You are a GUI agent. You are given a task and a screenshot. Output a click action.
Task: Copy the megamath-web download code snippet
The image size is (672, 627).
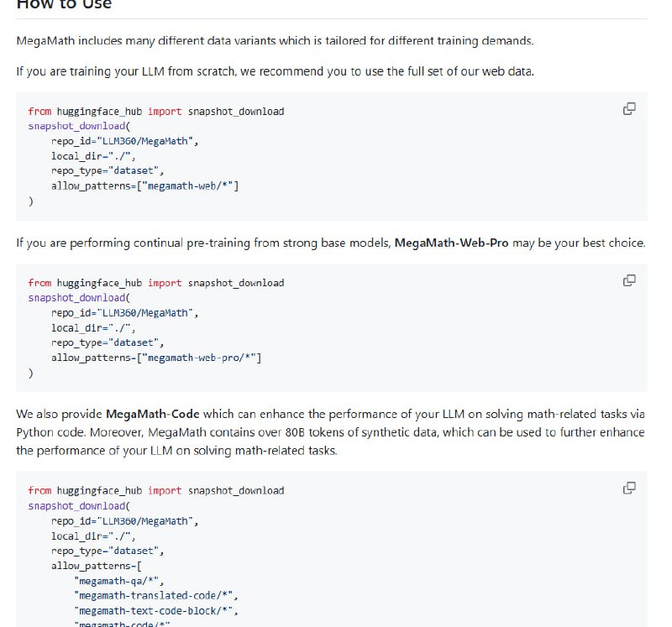coord(628,109)
